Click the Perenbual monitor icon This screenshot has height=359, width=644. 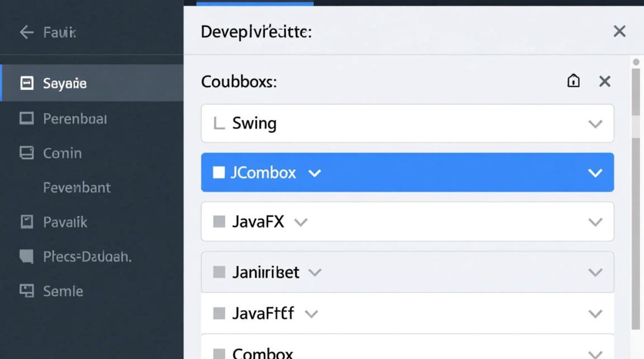(27, 118)
